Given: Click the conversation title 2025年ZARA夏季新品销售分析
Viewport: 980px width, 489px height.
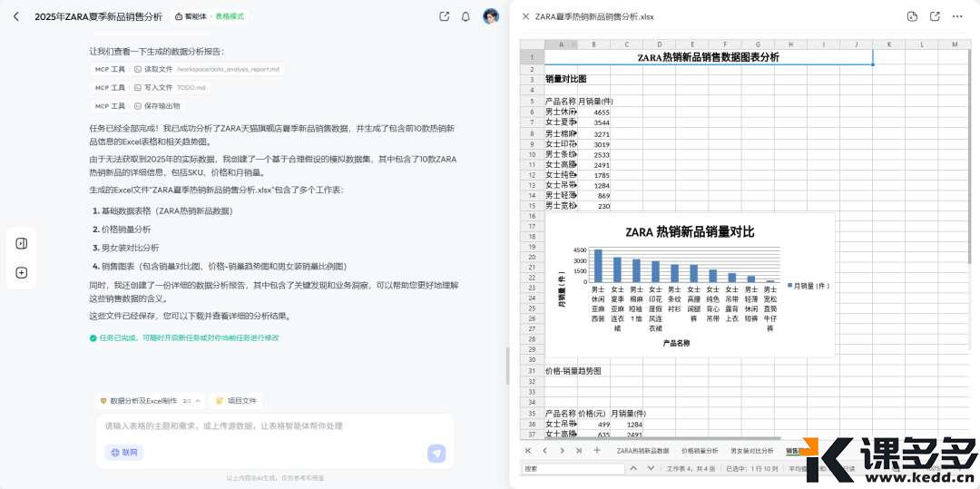Looking at the screenshot, I should coord(98,17).
